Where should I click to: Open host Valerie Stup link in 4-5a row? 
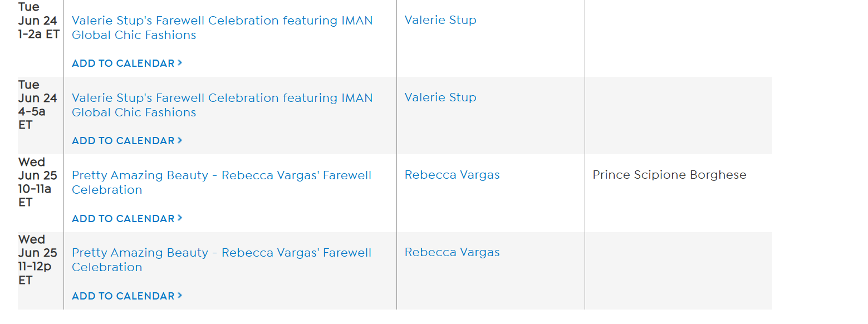pos(440,97)
